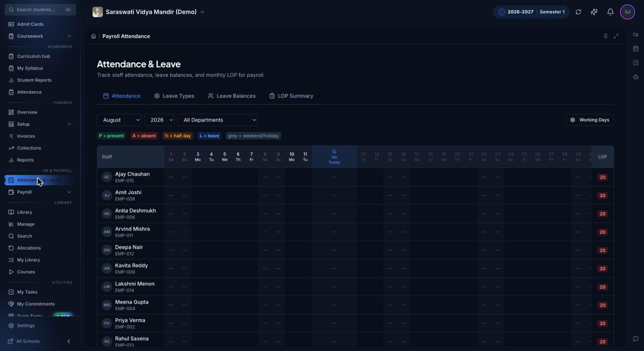Screen dimensions: 644x351
Task: Click today's column header 12 We
Action: 334,157
